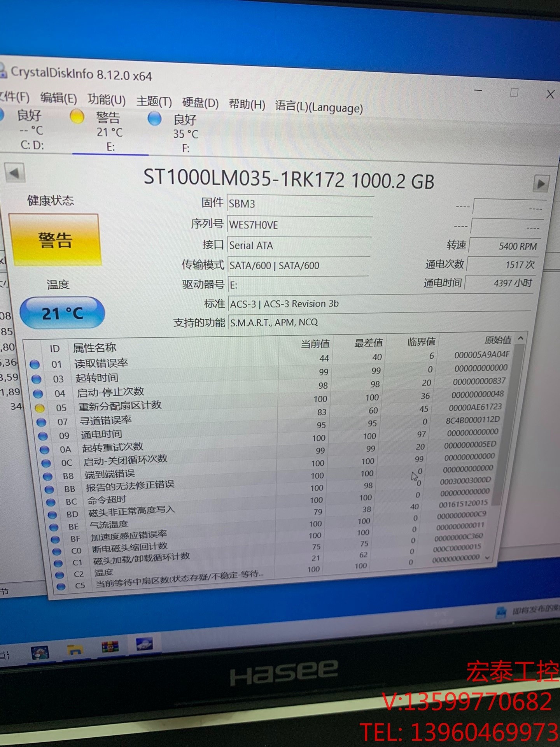Open the 编辑(E) menu
This screenshot has width=560, height=747.
point(58,98)
